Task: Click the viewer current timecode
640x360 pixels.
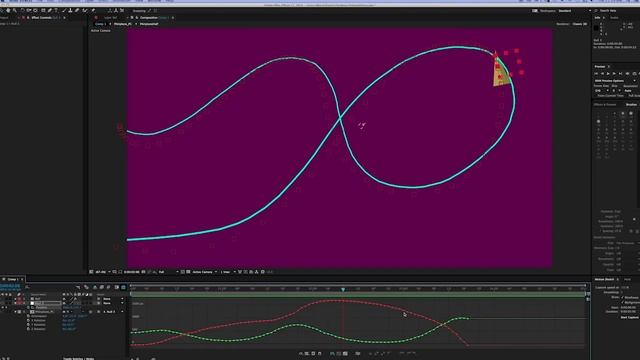Action: pyautogui.click(x=131, y=272)
